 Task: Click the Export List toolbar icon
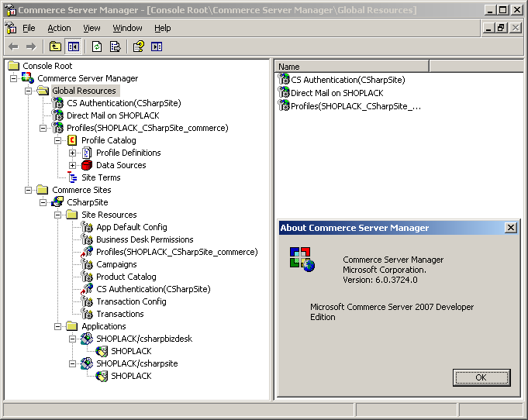pos(116,46)
